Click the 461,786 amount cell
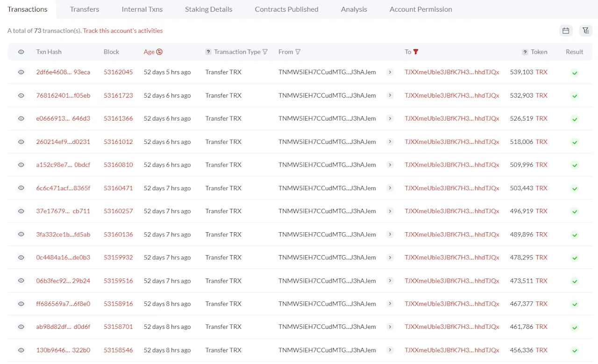 pyautogui.click(x=521, y=327)
